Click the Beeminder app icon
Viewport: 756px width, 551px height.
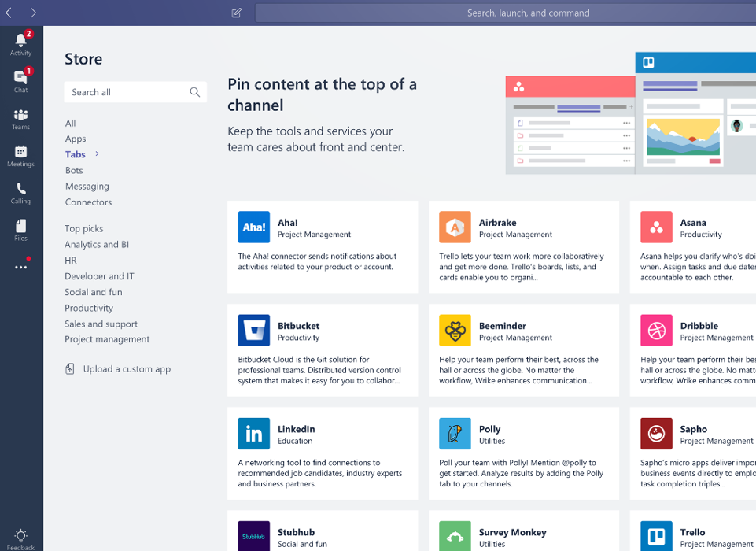coord(455,331)
